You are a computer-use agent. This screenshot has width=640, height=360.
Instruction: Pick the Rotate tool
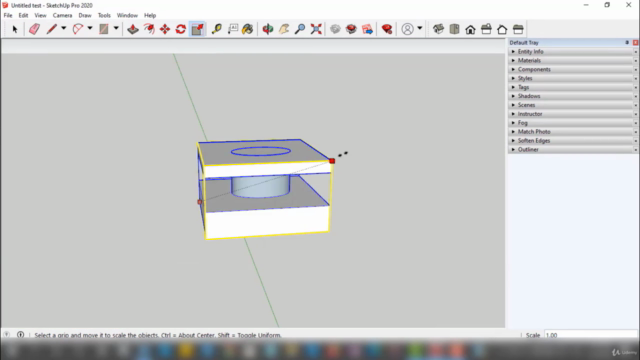(x=181, y=29)
